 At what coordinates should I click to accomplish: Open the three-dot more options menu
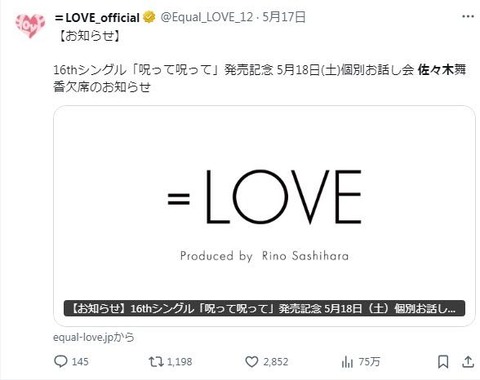(468, 16)
